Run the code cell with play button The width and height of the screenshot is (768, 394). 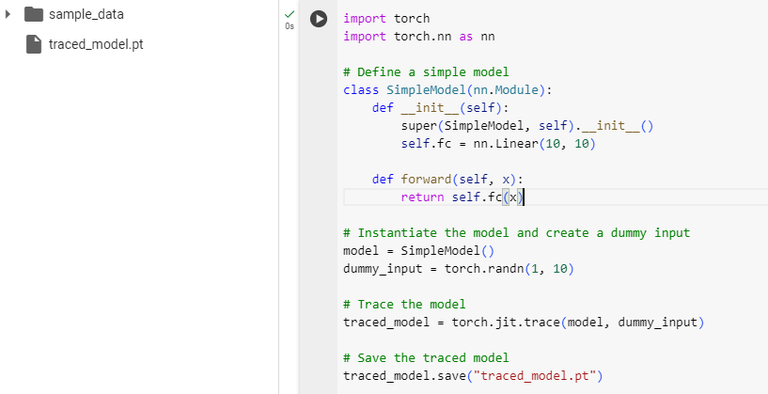(x=318, y=19)
